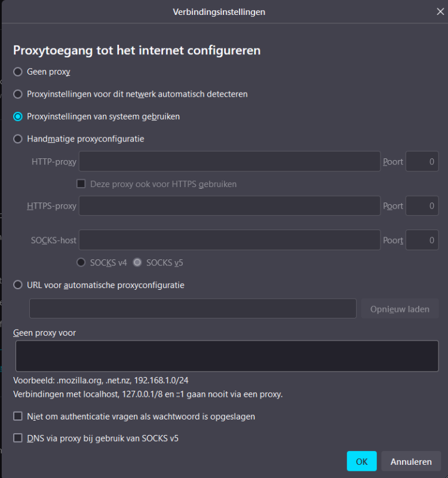
Task: Select URL voor automatische proxyconfiguratie
Action: (x=18, y=285)
